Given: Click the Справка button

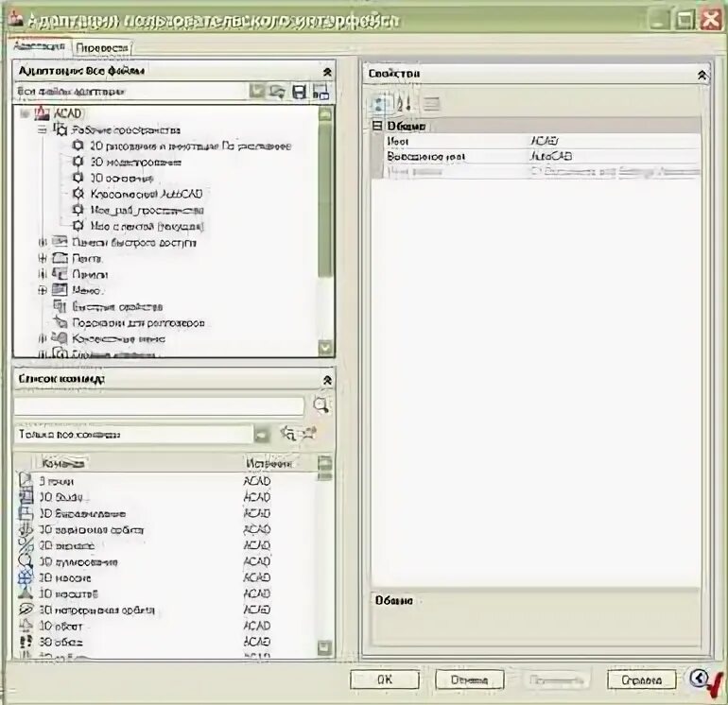Looking at the screenshot, I should click(642, 679).
